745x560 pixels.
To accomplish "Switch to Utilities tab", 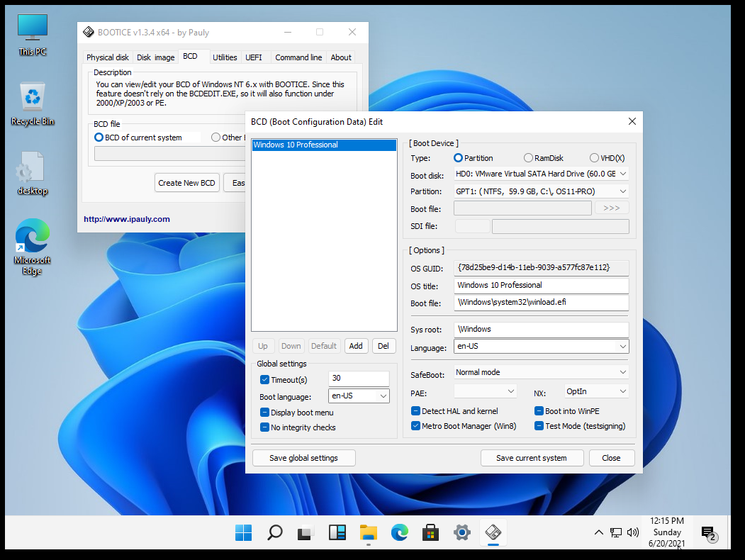I will point(225,57).
